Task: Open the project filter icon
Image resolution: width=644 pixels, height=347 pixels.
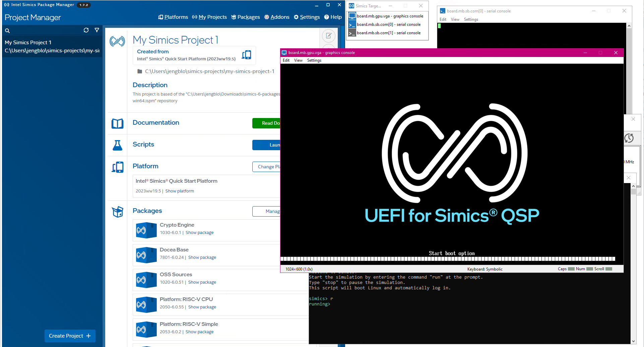Action: 97,30
